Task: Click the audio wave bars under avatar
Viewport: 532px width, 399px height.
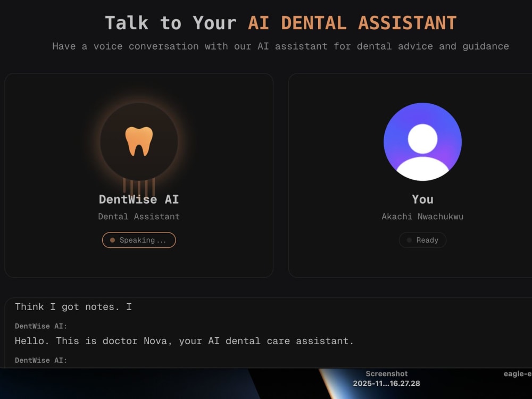Action: point(139,187)
